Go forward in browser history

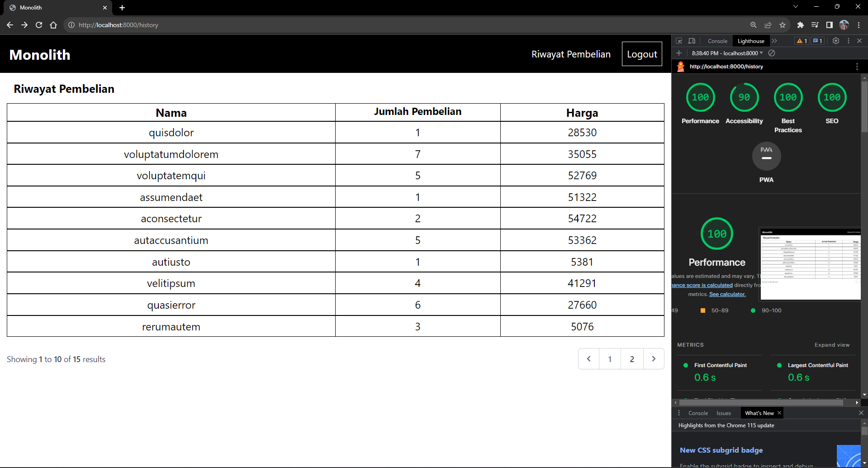[24, 25]
